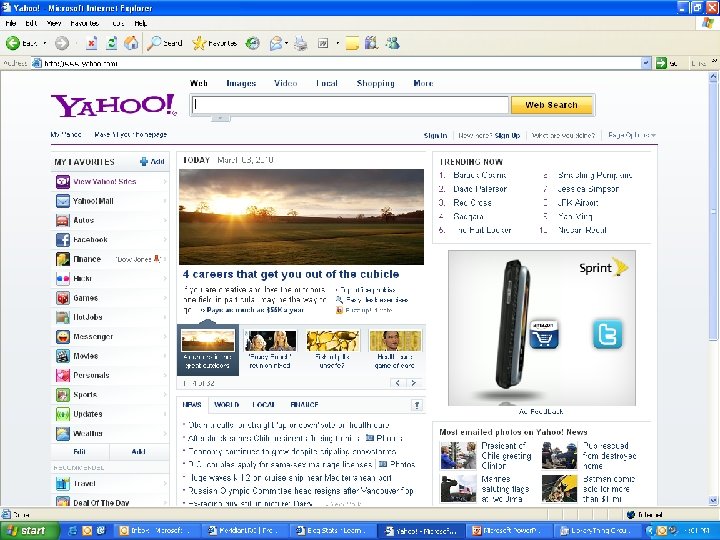Click inside the Yahoo search input field
Viewport: 720px width, 540px height.
[349, 105]
